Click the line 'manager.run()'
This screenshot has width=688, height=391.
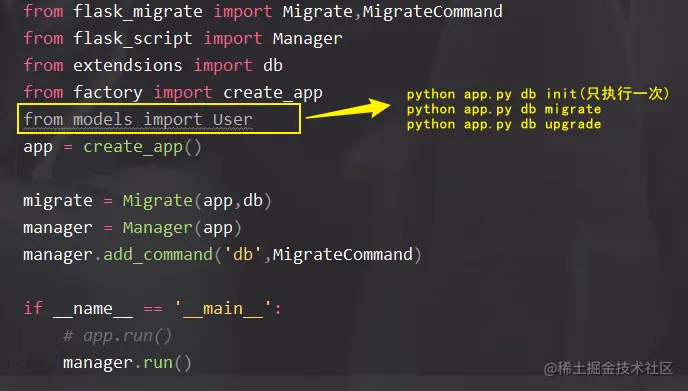pos(127,363)
